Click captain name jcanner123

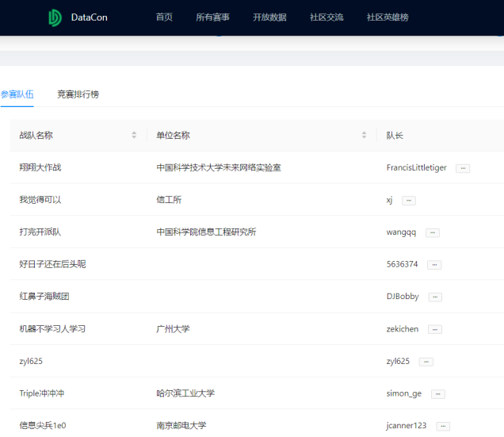[x=407, y=425]
